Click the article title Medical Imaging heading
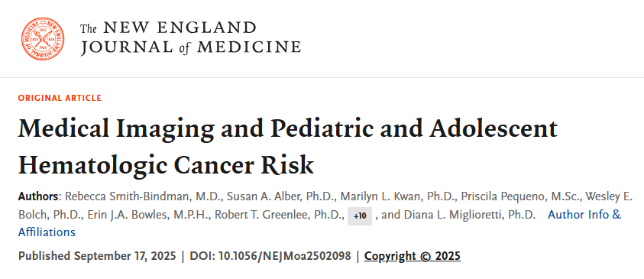Screen dimensions: 644x279 coord(287,147)
